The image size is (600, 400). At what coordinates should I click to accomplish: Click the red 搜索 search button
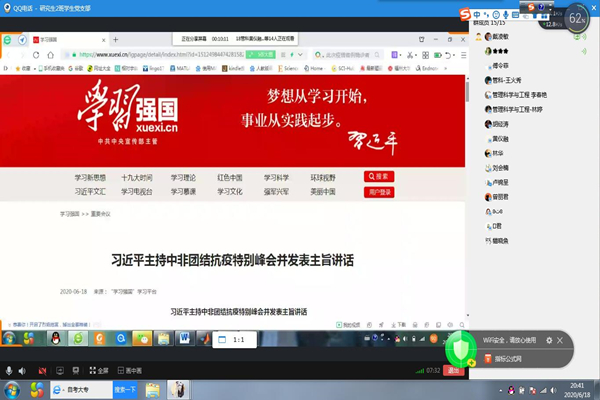tap(379, 176)
